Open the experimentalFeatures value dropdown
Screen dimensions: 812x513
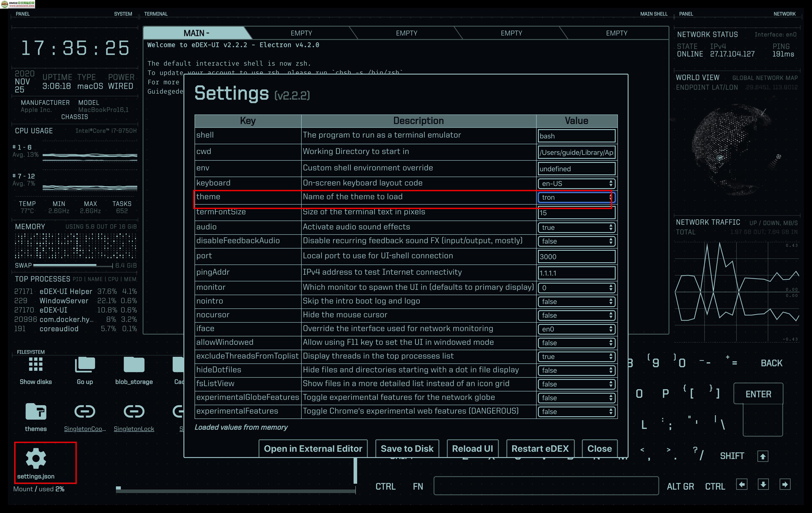click(x=576, y=412)
